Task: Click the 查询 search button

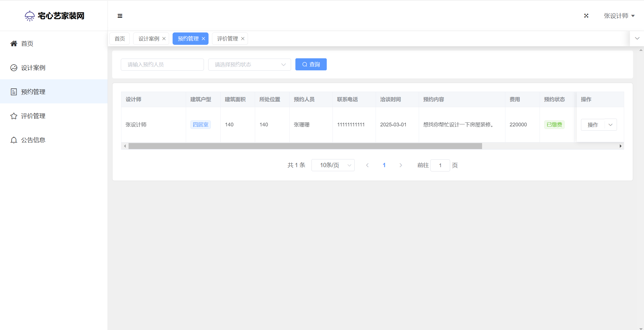Action: (311, 64)
